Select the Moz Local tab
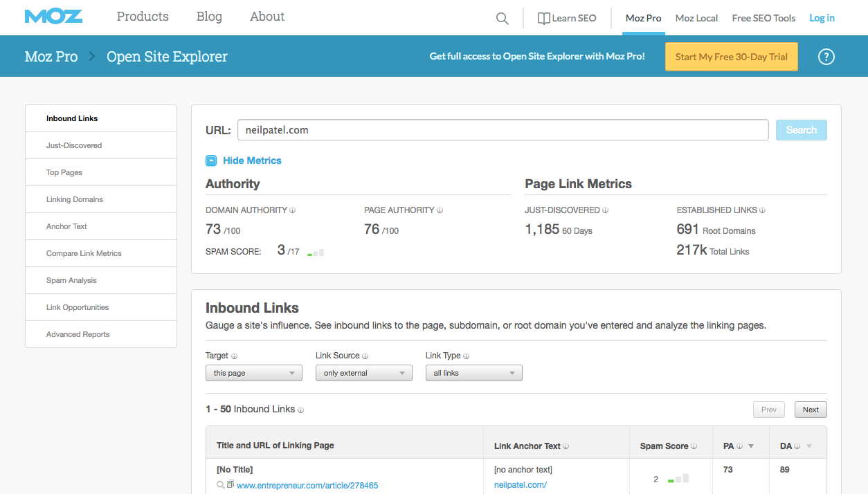This screenshot has width=868, height=494. click(x=696, y=18)
